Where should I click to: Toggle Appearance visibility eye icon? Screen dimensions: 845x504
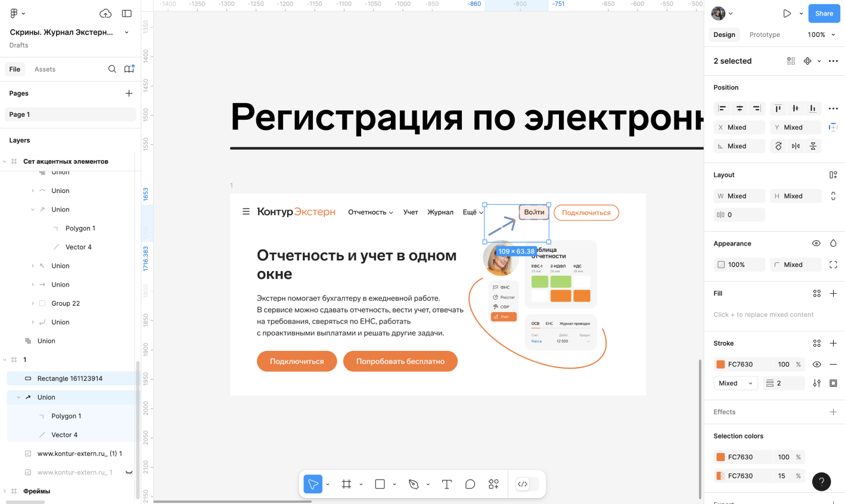point(816,243)
